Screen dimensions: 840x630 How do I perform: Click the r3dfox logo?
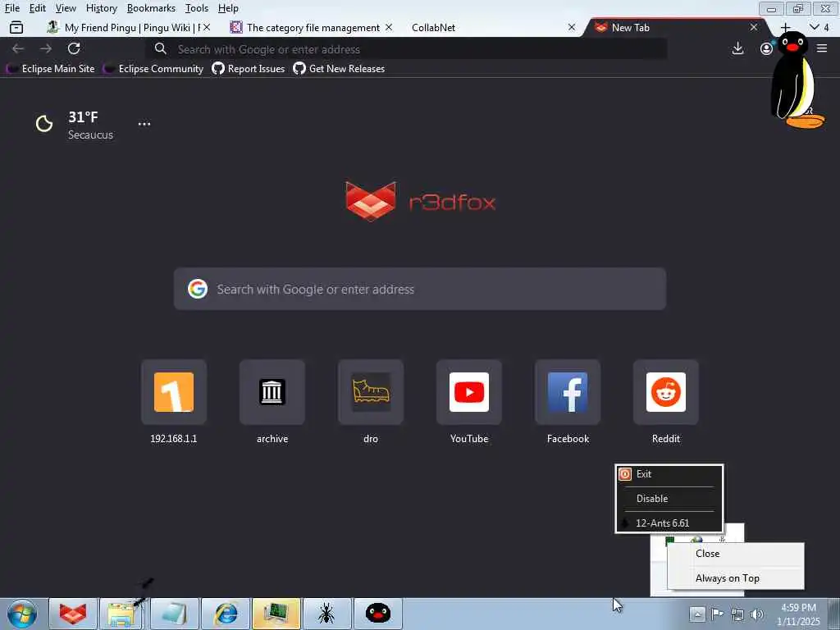point(420,202)
